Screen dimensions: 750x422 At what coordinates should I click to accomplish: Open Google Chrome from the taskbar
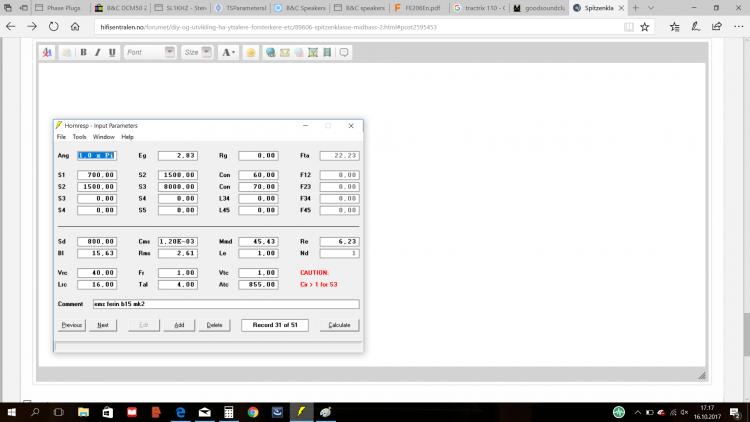point(253,412)
